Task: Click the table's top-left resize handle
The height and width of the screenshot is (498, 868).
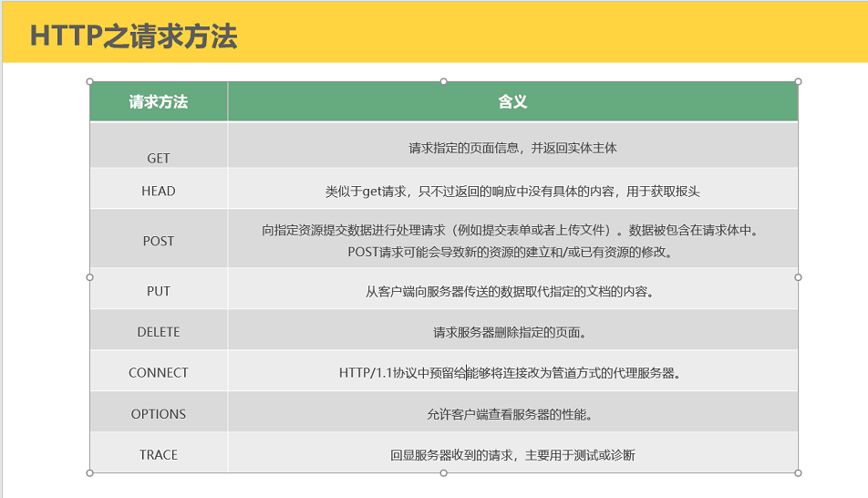Action: pos(89,81)
